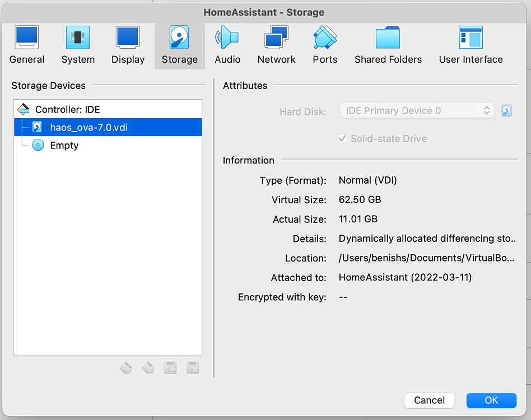Switch to the Shared Folders tab label

click(388, 59)
